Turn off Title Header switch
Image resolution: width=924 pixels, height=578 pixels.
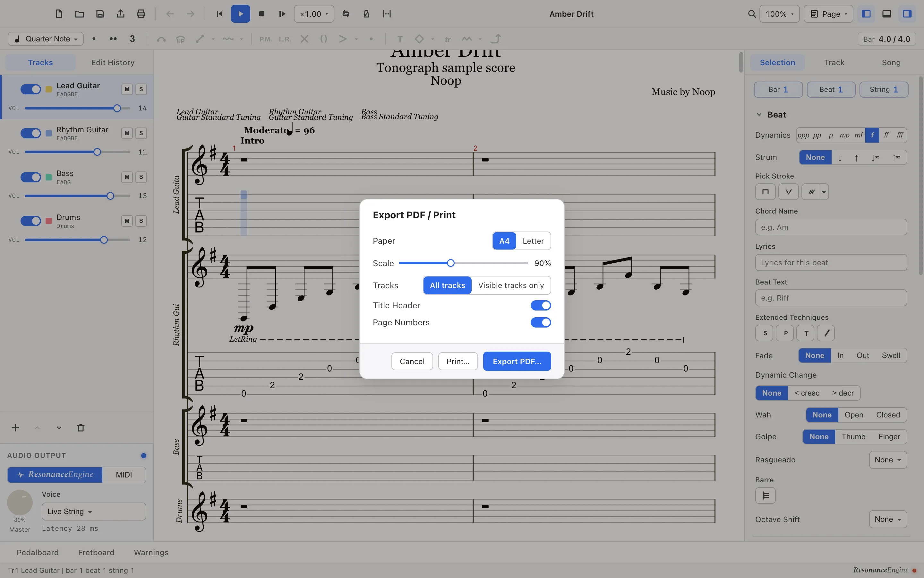[541, 305]
